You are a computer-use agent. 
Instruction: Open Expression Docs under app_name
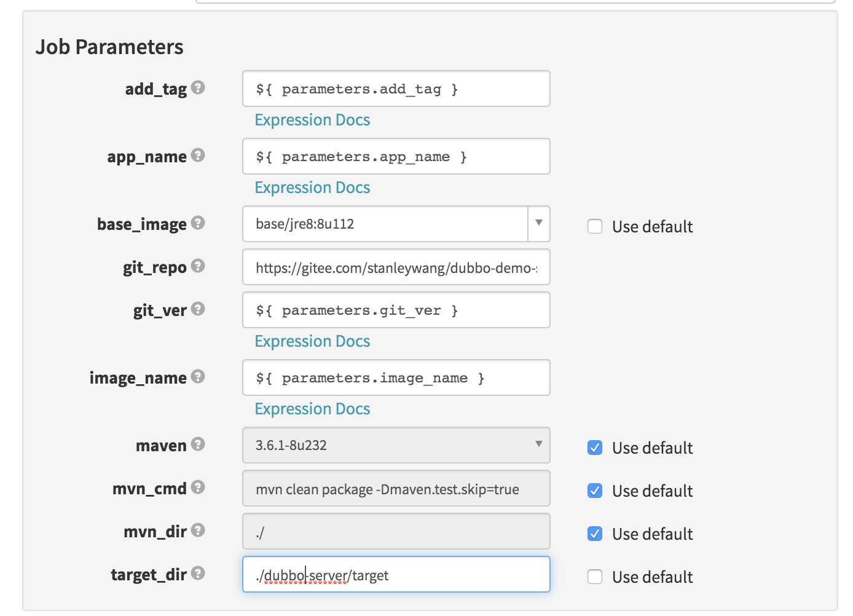click(x=312, y=188)
